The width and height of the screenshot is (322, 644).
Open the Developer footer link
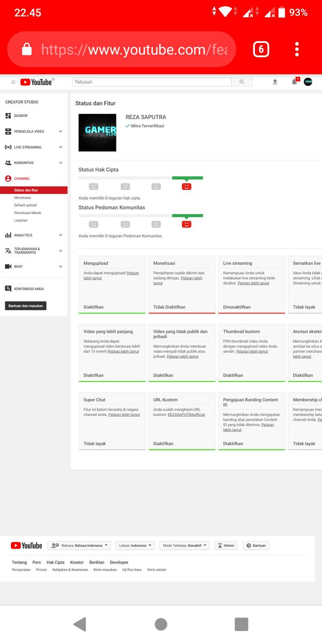[x=119, y=562]
